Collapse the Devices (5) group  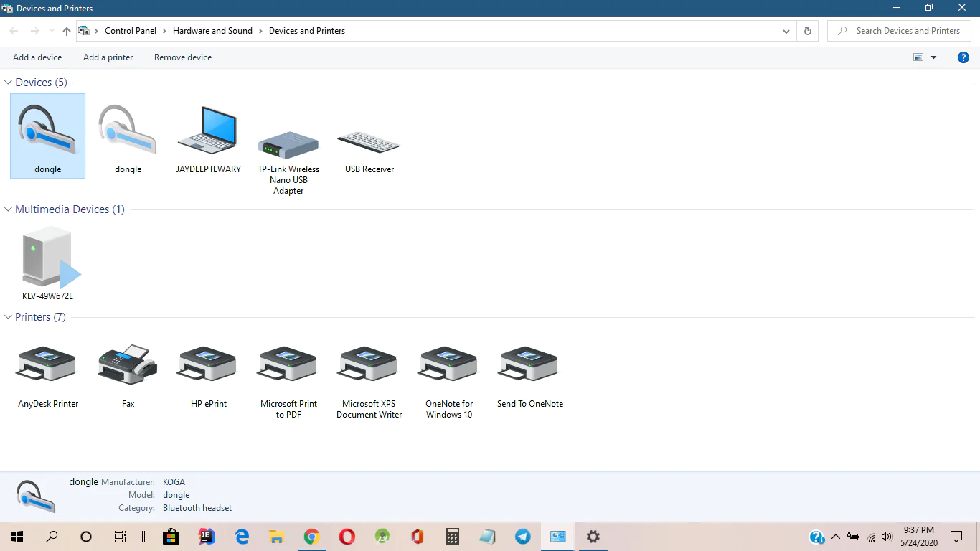click(9, 83)
